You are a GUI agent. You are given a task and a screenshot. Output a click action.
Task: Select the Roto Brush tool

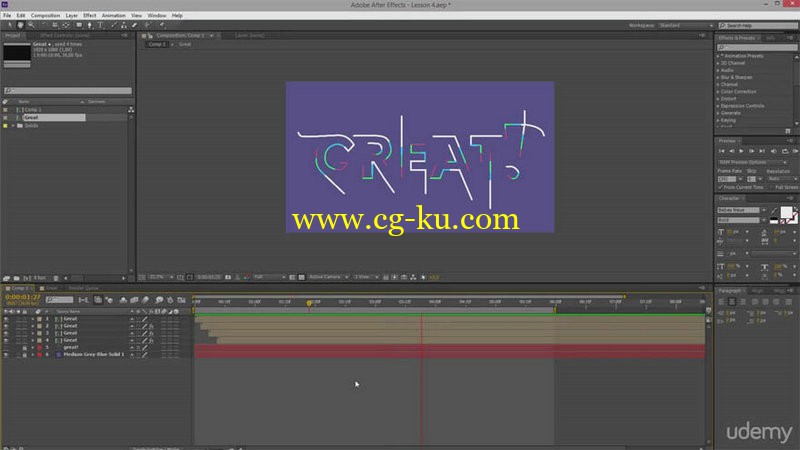[x=147, y=25]
